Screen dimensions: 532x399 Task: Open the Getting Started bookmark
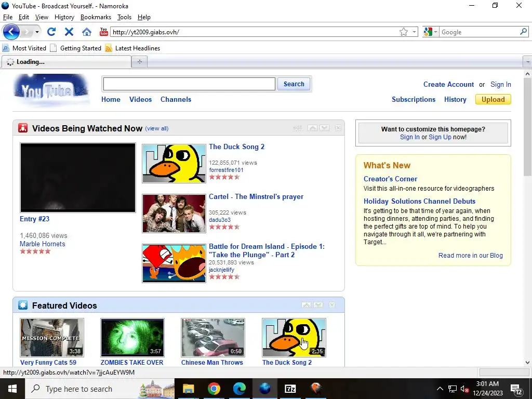click(x=76, y=48)
